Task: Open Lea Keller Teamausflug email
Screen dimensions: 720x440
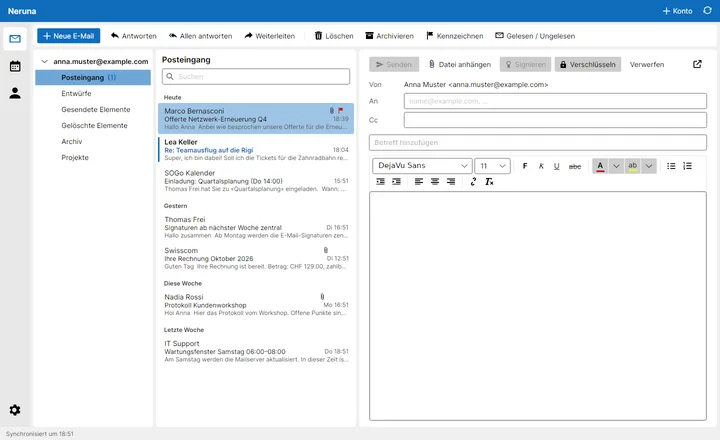Action: pyautogui.click(x=256, y=150)
